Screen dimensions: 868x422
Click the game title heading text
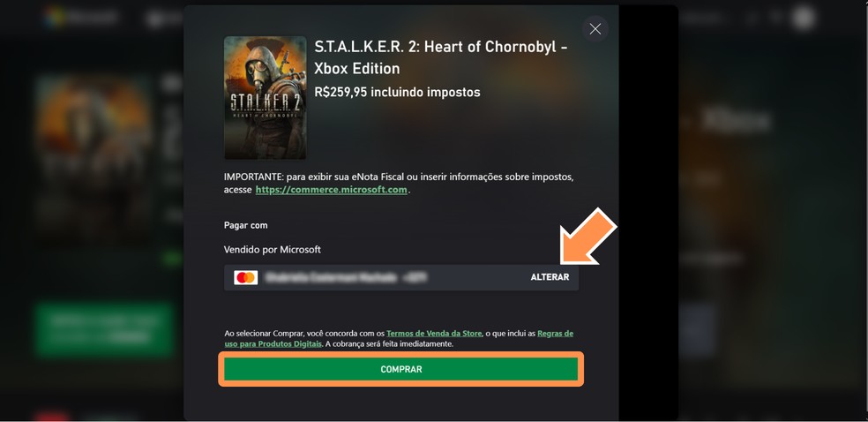coord(441,57)
